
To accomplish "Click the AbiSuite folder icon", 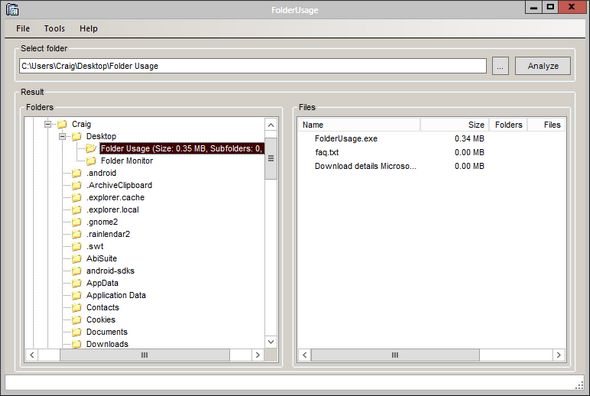I will pos(76,259).
